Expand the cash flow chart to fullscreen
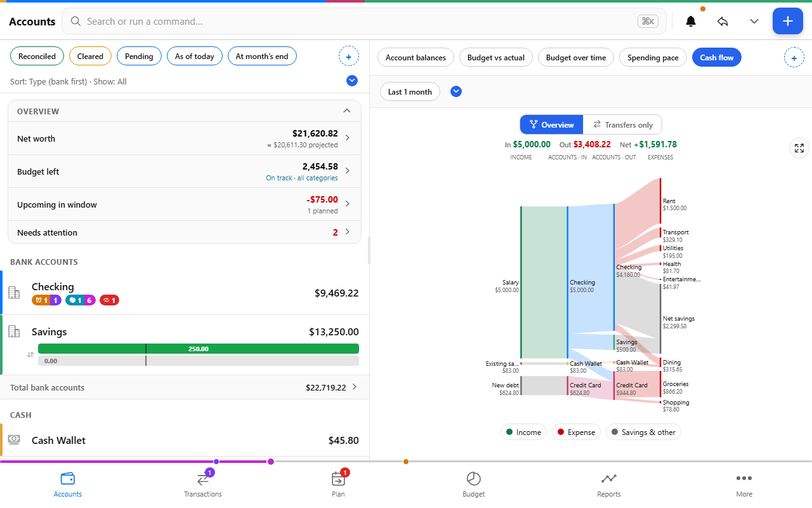Viewport: 812px width, 508px height. coord(799,148)
